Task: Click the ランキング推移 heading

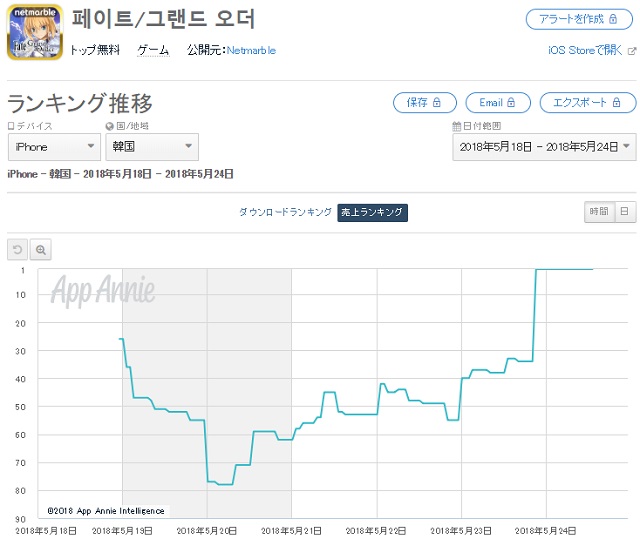Action: (x=80, y=103)
